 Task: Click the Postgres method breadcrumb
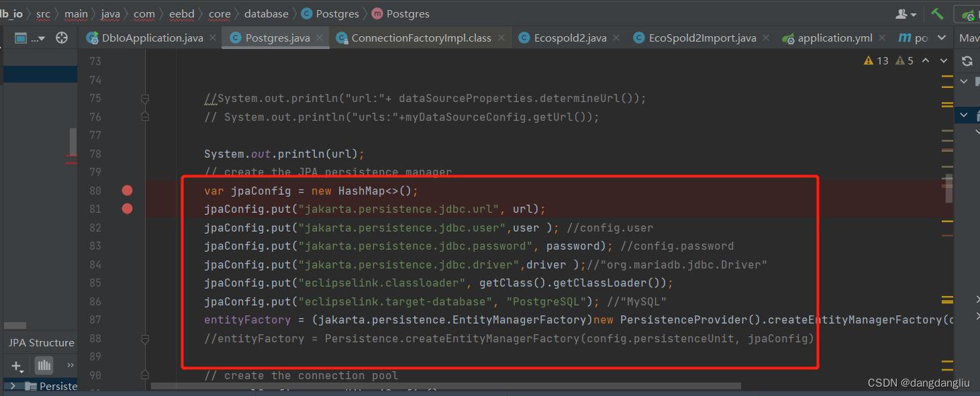click(401, 13)
